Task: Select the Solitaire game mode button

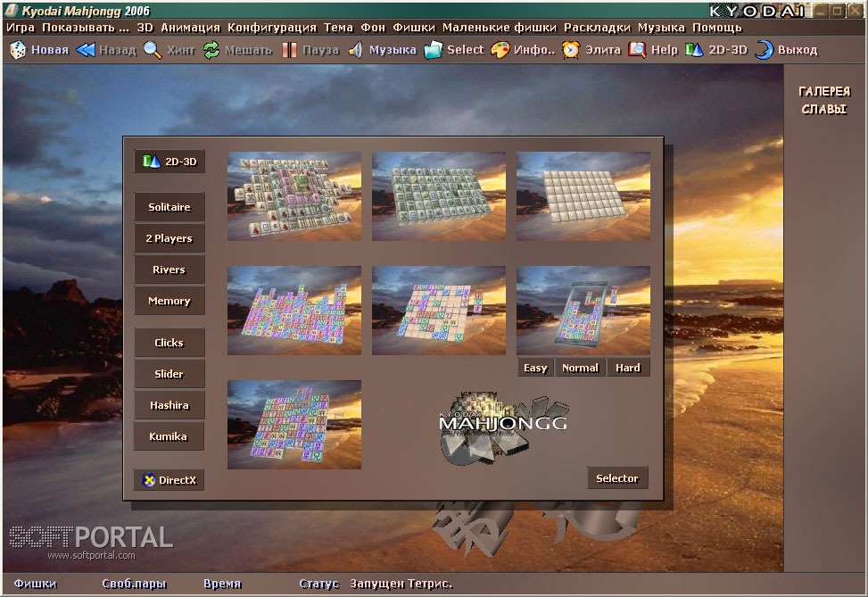Action: point(169,207)
